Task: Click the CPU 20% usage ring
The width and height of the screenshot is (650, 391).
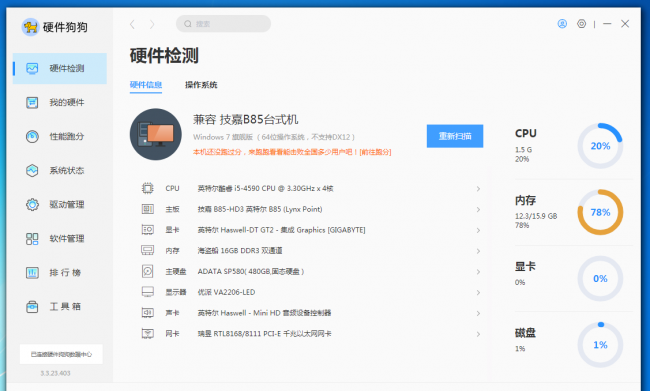Action: 600,146
